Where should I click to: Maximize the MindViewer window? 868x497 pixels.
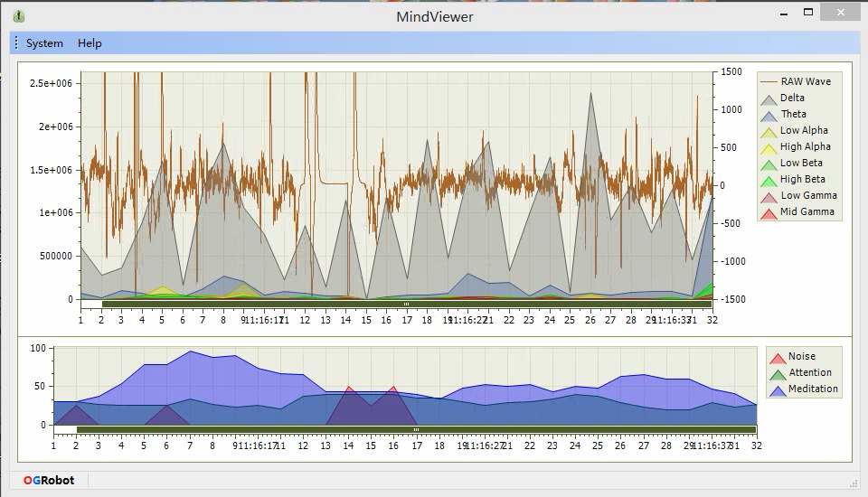pos(808,12)
